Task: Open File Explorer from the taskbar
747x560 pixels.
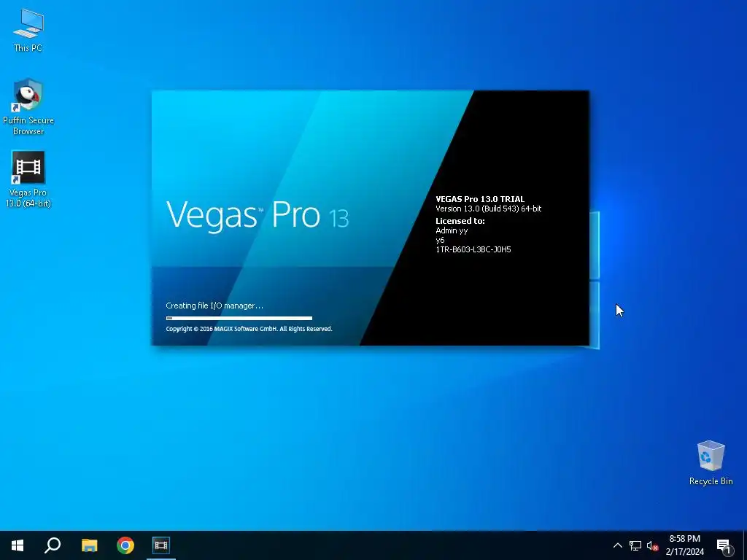Action: click(89, 545)
